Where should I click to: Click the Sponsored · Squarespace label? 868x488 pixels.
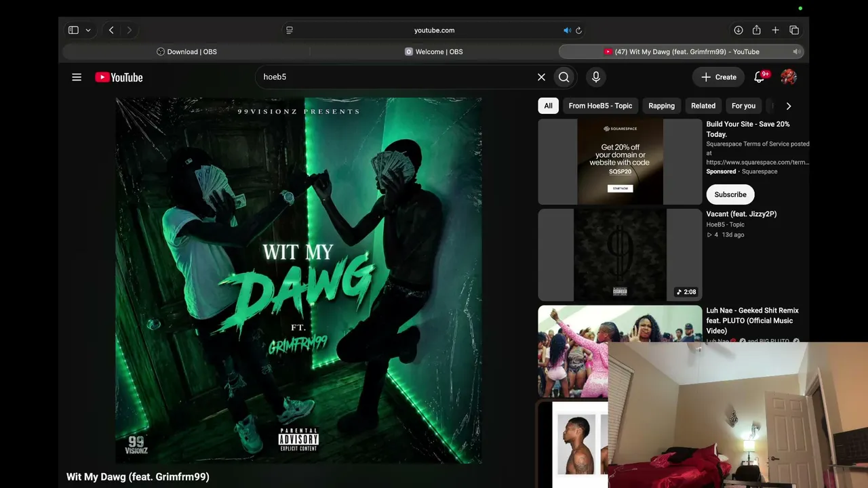click(742, 171)
